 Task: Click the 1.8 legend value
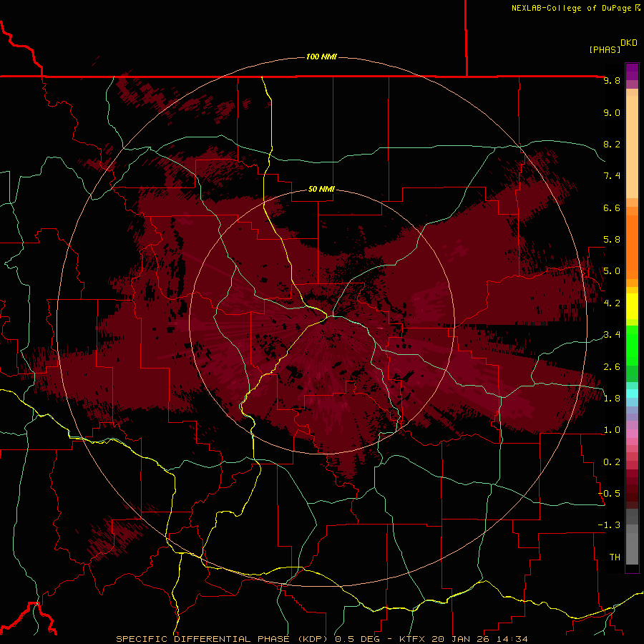612,399
